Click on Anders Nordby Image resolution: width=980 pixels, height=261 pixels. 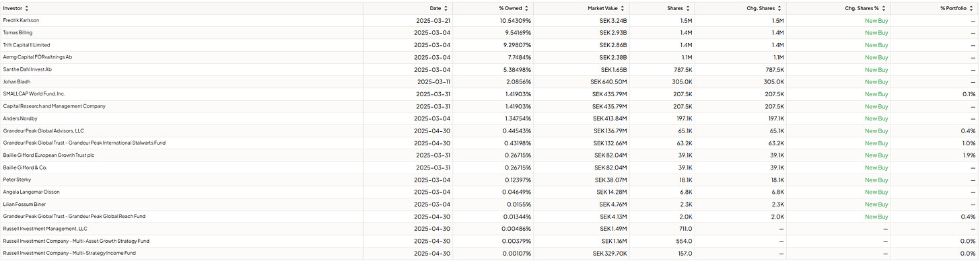(x=20, y=118)
